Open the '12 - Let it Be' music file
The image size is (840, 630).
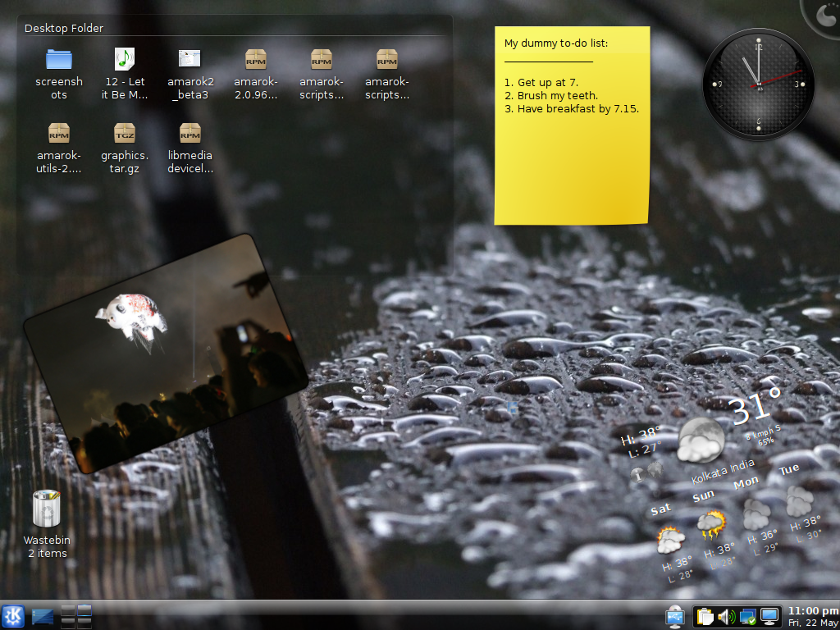click(x=125, y=59)
